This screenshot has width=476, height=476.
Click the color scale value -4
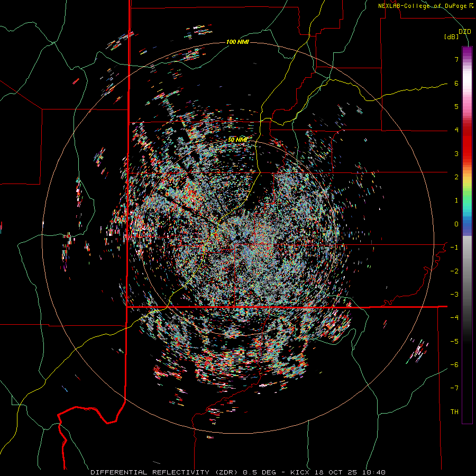(x=454, y=318)
